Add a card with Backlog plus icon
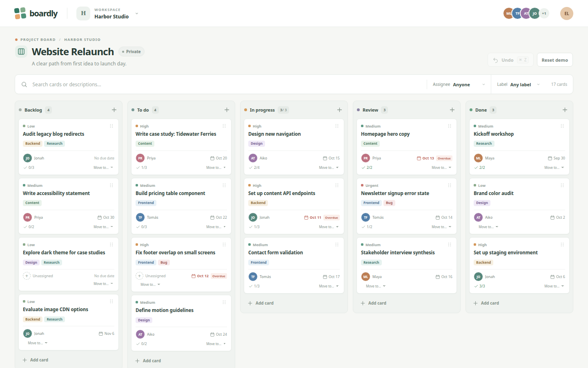 114,110
